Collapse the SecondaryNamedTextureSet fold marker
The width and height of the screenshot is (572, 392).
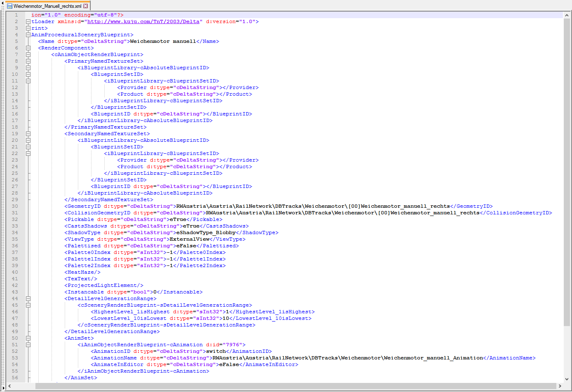(28, 134)
